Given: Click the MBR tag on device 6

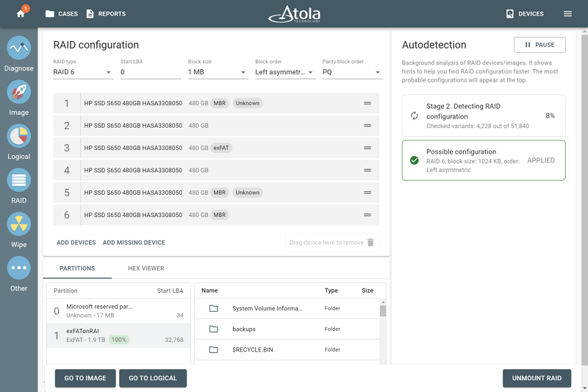Looking at the screenshot, I should (220, 215).
